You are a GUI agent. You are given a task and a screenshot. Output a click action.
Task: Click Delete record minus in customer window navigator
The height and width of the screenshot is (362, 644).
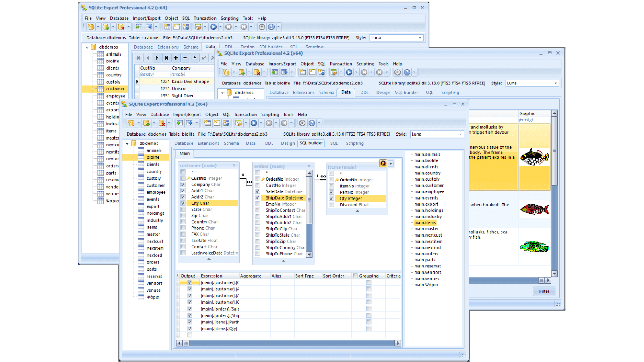[x=185, y=58]
